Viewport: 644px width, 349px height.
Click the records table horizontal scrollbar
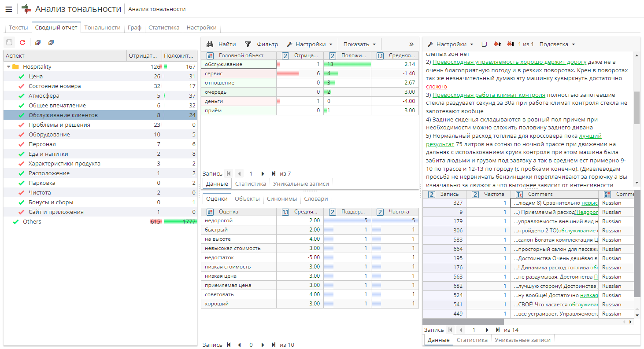[463, 322]
